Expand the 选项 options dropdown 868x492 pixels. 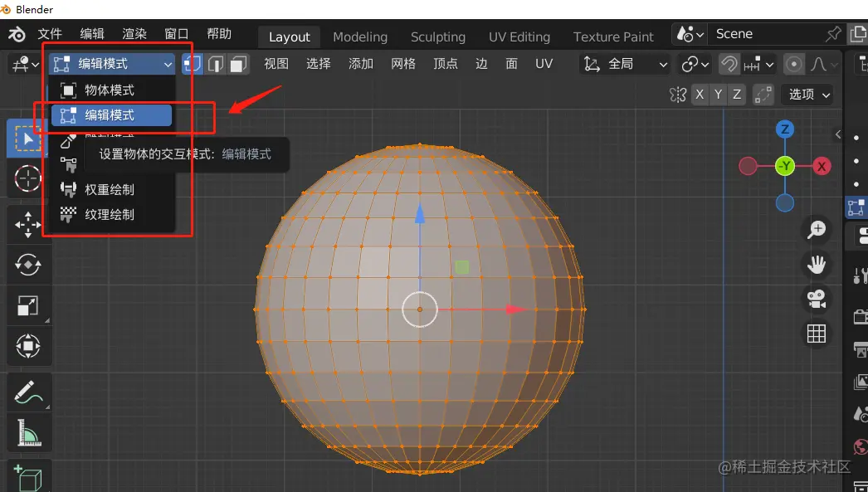(x=807, y=95)
